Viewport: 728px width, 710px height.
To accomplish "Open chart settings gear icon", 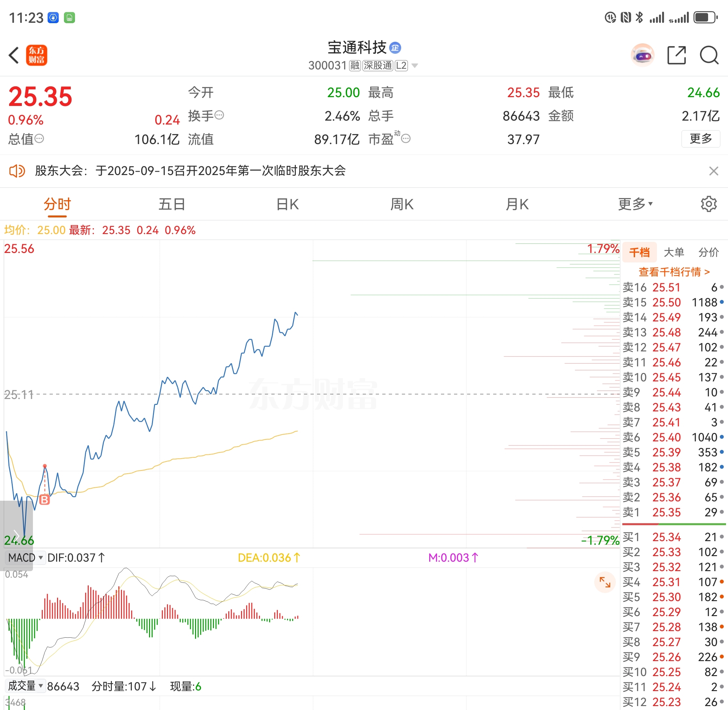I will click(x=708, y=204).
